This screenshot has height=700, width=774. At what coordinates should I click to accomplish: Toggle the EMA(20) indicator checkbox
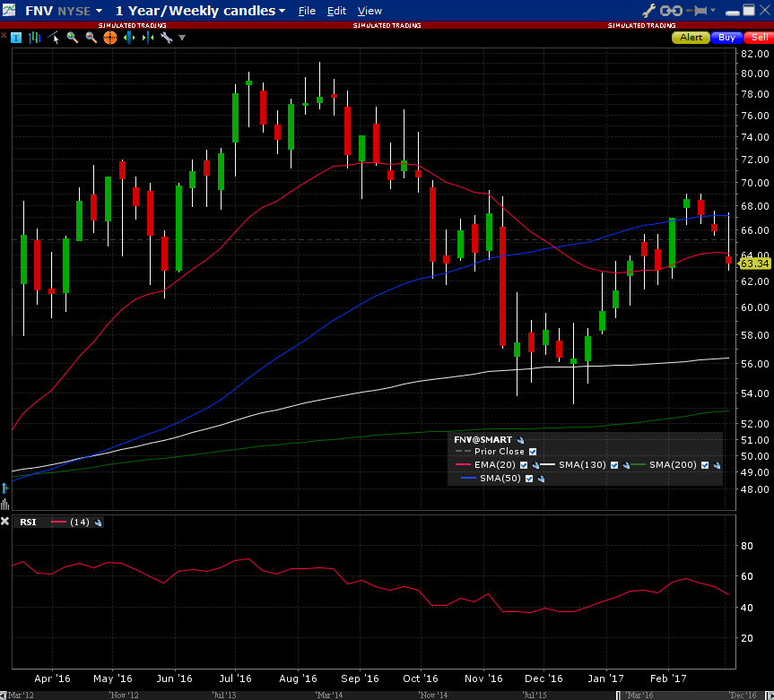click(524, 465)
